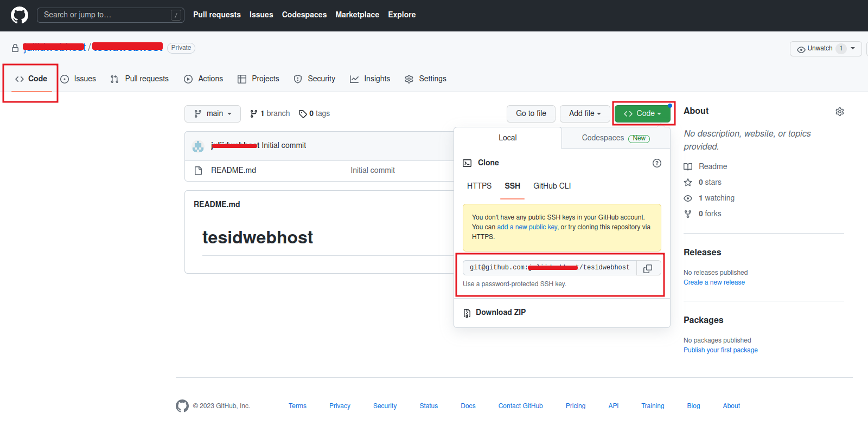Screen dimensions: 868x445
Task: Switch to the Local clone tab
Action: (508, 138)
